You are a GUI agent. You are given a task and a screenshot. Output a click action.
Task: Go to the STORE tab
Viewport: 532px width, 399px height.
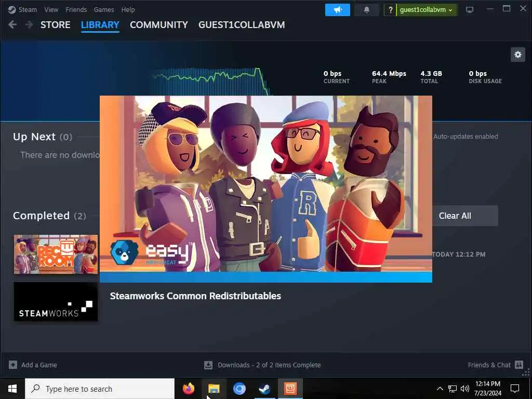point(55,25)
